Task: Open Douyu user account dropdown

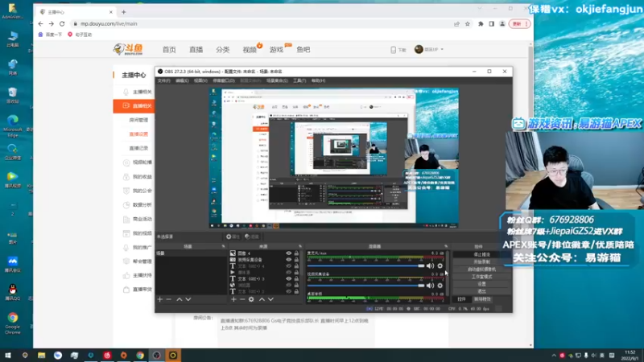Action: (429, 49)
